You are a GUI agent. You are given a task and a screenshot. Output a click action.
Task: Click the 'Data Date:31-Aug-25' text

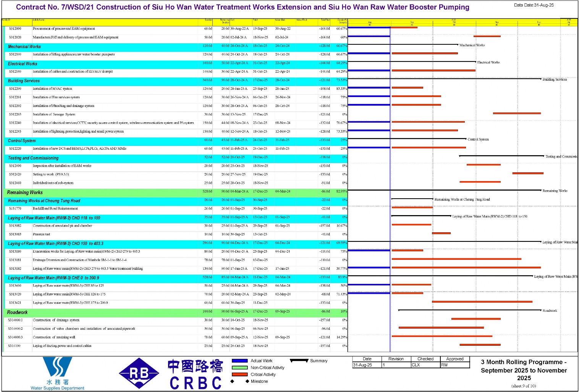click(x=534, y=5)
